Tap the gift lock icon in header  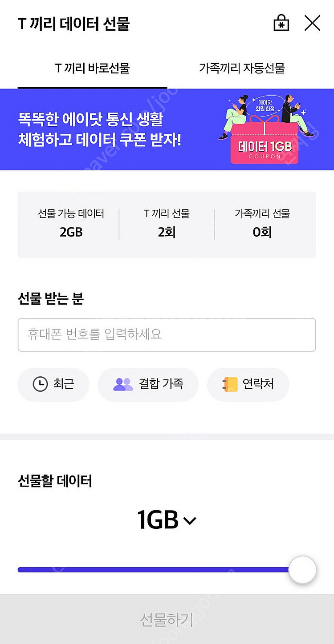tap(281, 23)
